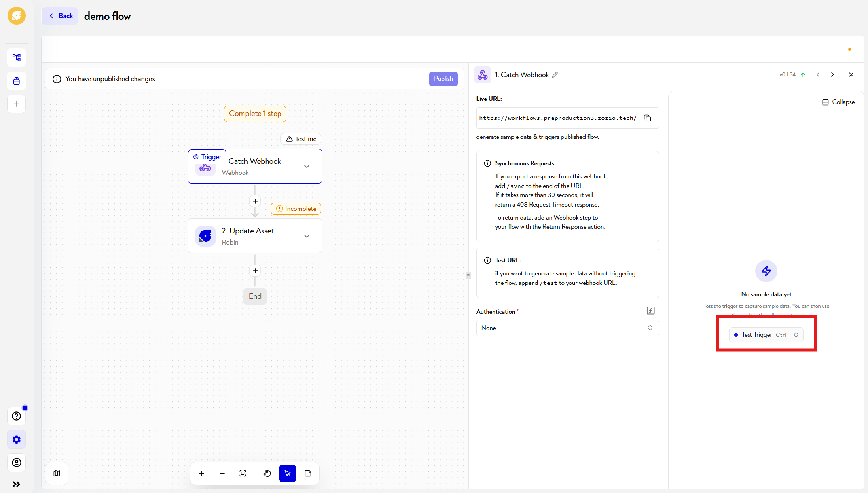Open the database icon in sidebar
868x493 pixels.
click(17, 81)
